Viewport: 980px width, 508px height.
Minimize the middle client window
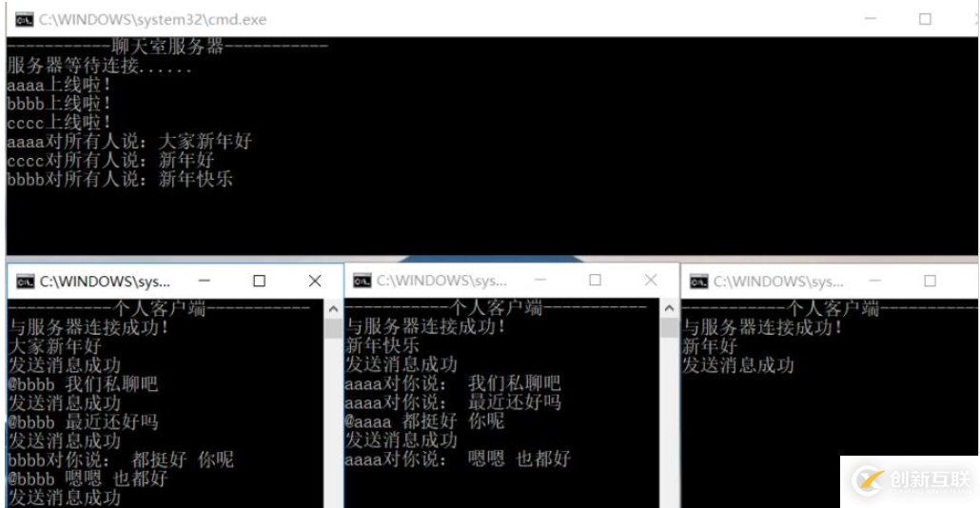540,280
